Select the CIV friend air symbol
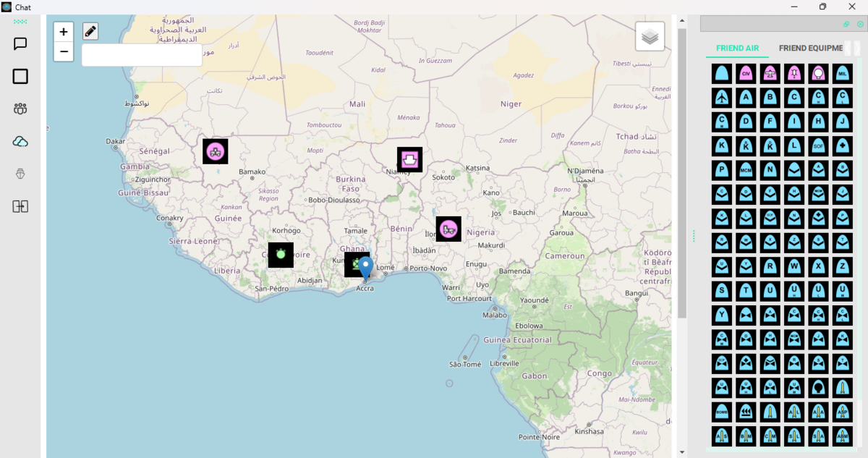 coord(746,74)
